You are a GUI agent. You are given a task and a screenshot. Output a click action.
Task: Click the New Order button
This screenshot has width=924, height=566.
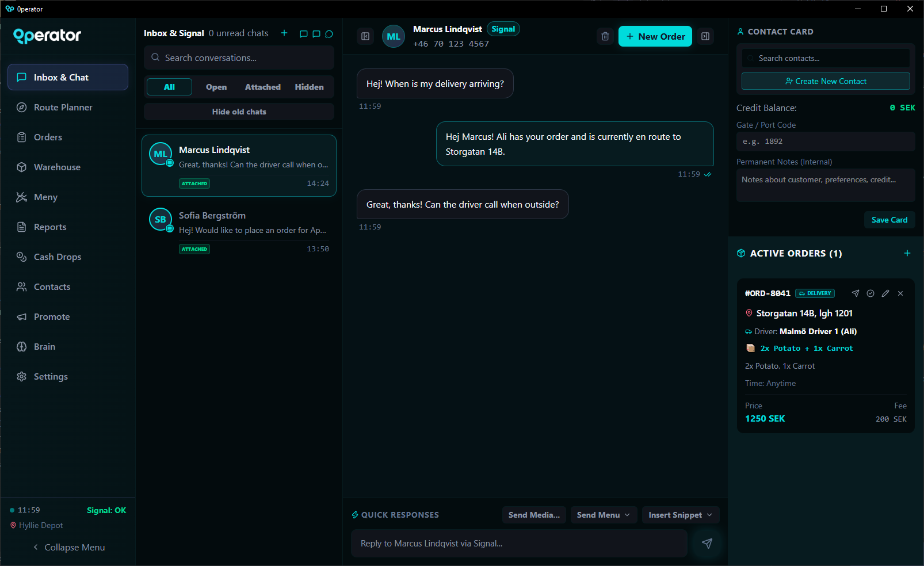655,36
